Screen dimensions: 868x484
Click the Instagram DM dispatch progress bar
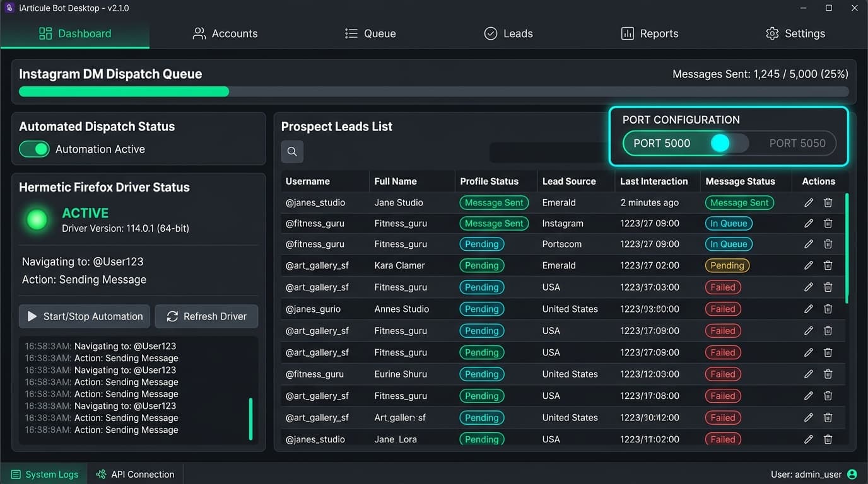click(433, 92)
